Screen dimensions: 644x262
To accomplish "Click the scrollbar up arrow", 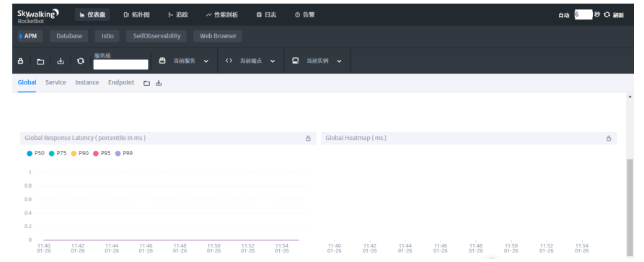I will click(630, 97).
